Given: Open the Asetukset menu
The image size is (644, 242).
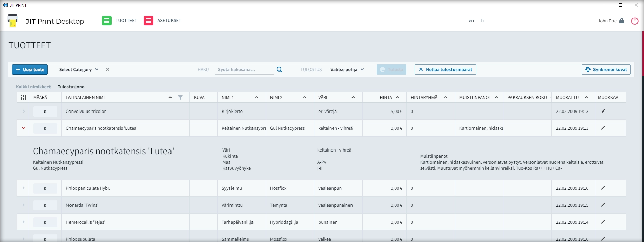Looking at the screenshot, I should (162, 21).
